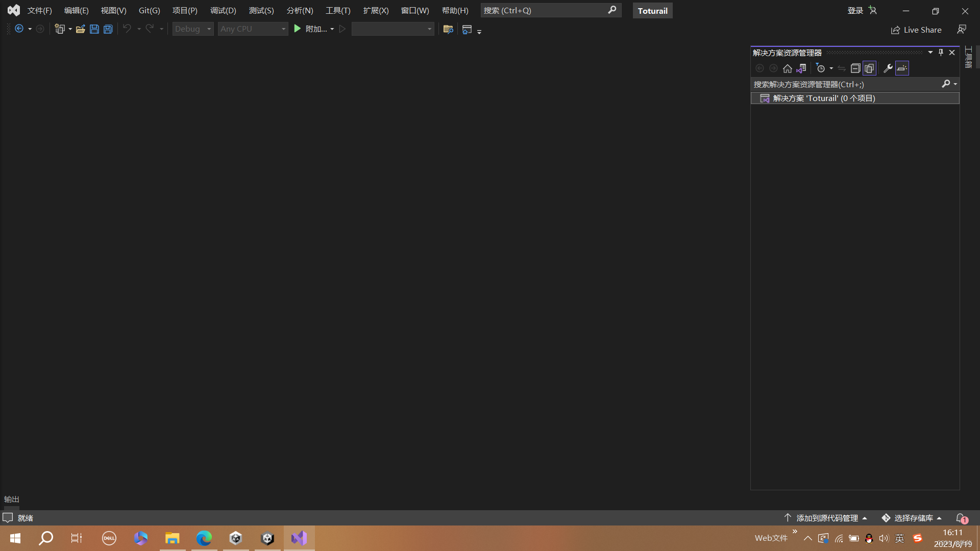The image size is (980, 551).
Task: Click Home icon in Solution Explorer
Action: point(788,68)
